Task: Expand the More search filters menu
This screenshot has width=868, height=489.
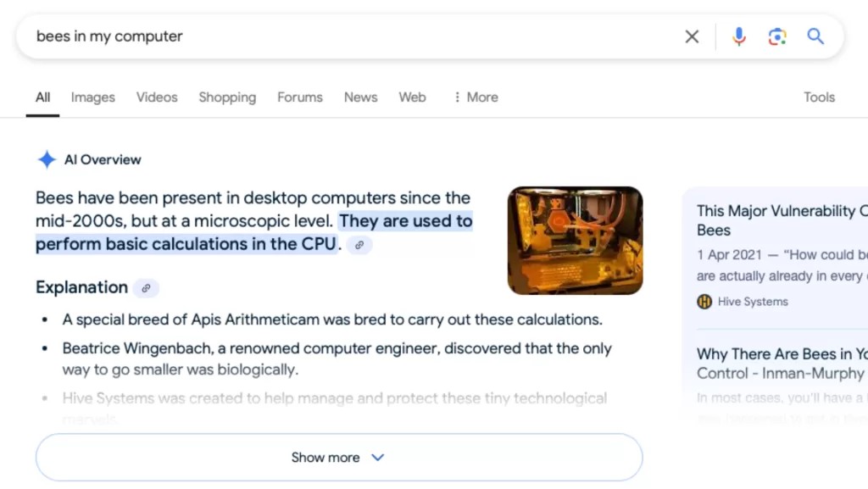Action: [476, 97]
